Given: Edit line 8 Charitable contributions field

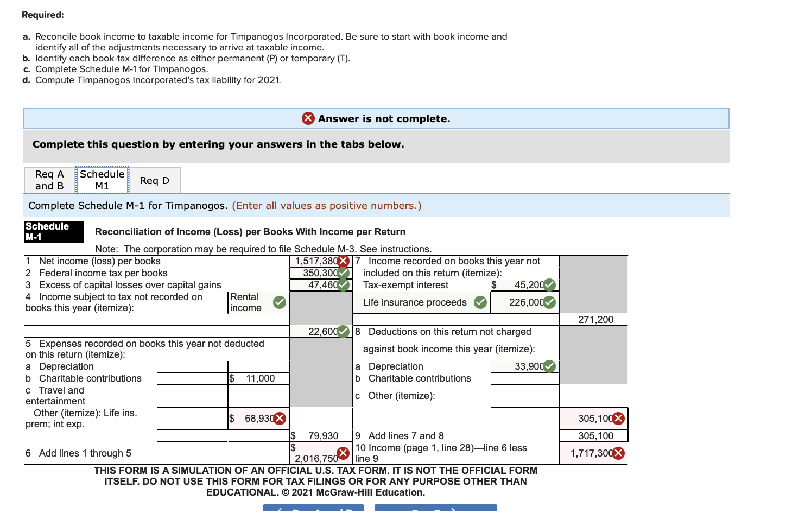Looking at the screenshot, I should [x=524, y=378].
